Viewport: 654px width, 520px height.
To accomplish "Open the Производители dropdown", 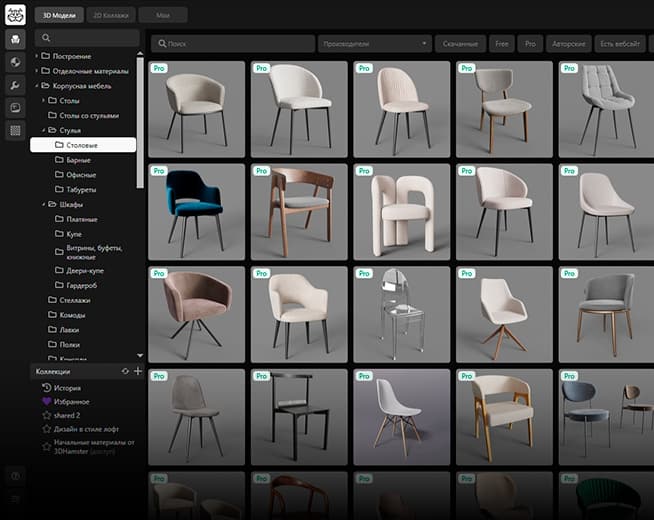I will coord(373,44).
